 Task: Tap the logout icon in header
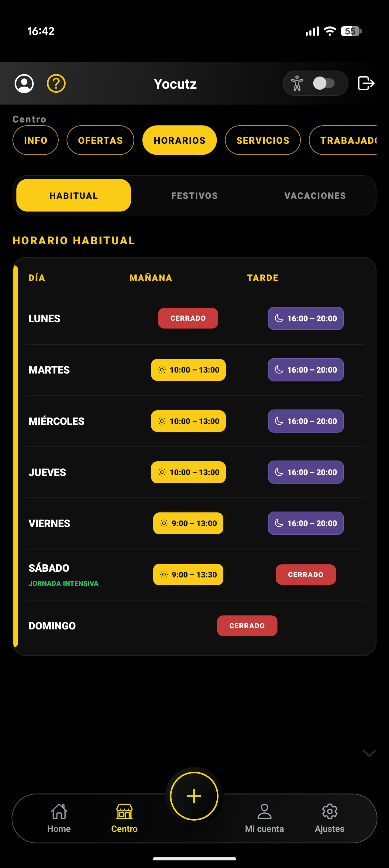click(x=366, y=83)
